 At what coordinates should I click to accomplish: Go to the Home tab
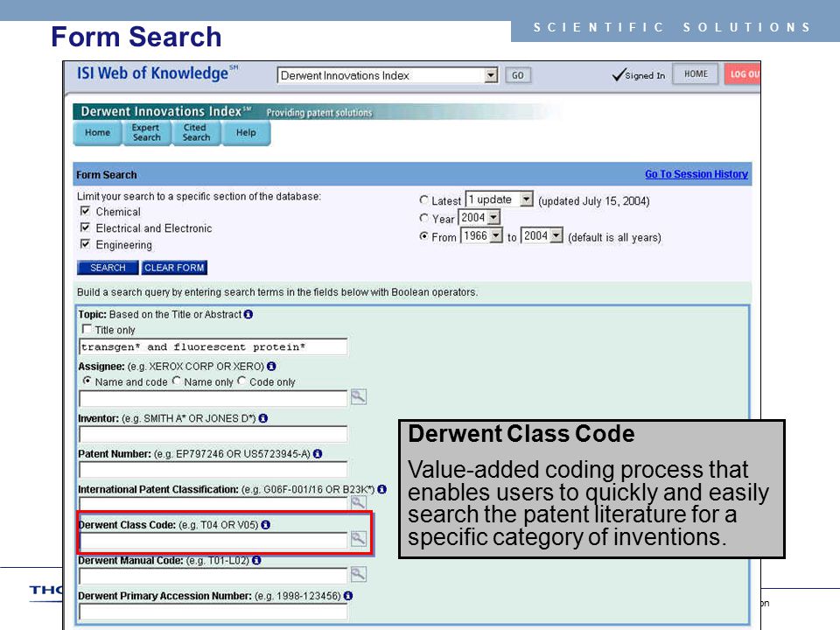97,133
